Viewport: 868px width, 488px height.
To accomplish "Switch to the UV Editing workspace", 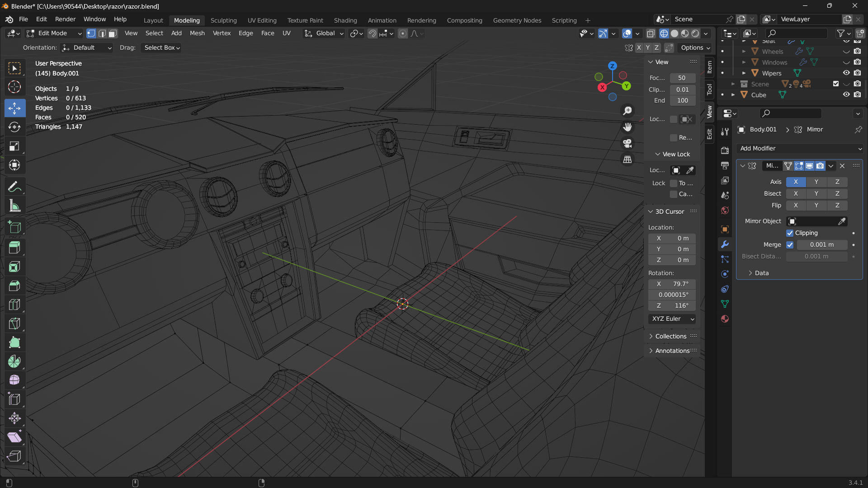I will (262, 21).
